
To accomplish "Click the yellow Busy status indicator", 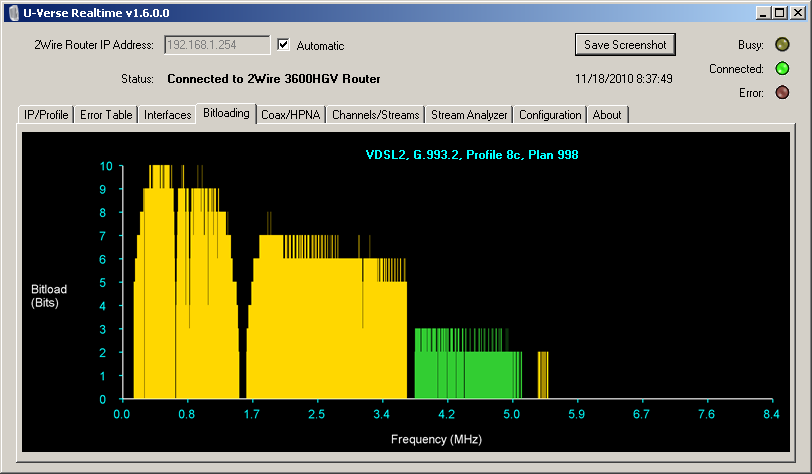I will click(783, 45).
